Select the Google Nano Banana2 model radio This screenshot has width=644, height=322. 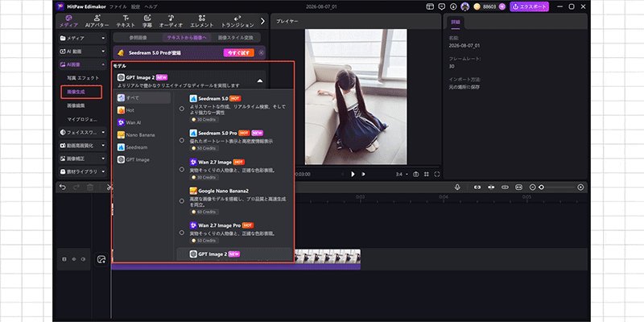pyautogui.click(x=182, y=200)
